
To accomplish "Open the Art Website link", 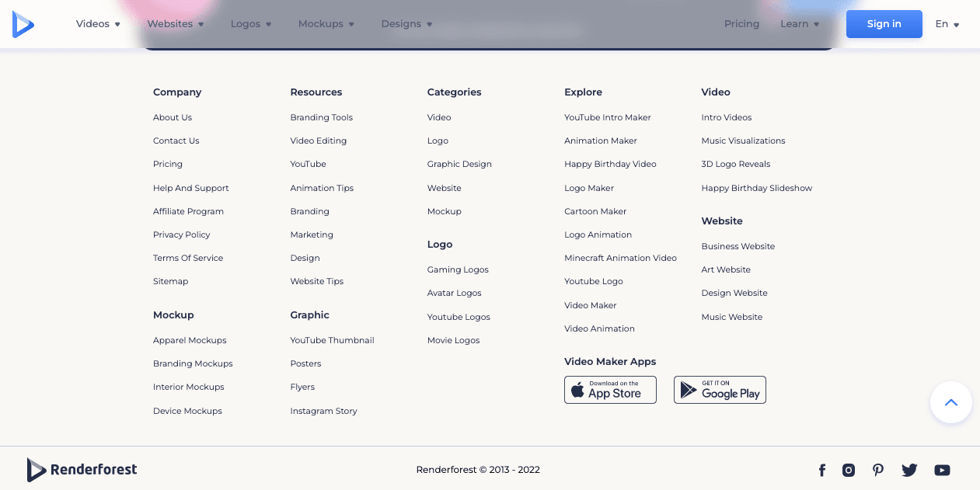I will coord(726,269).
